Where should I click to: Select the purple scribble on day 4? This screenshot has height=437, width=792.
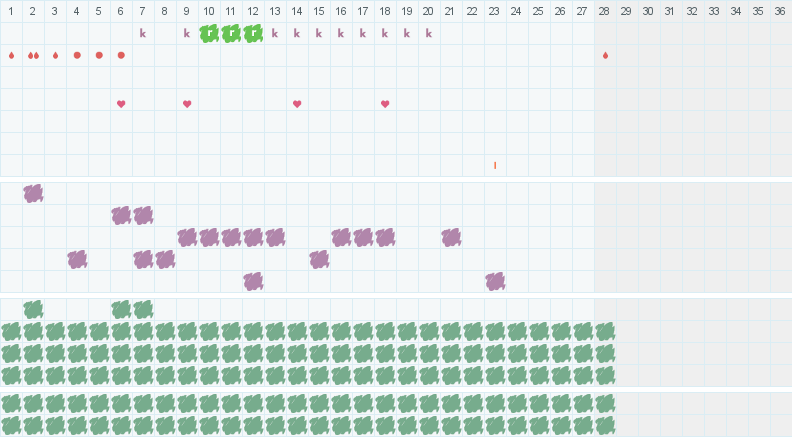(x=77, y=259)
